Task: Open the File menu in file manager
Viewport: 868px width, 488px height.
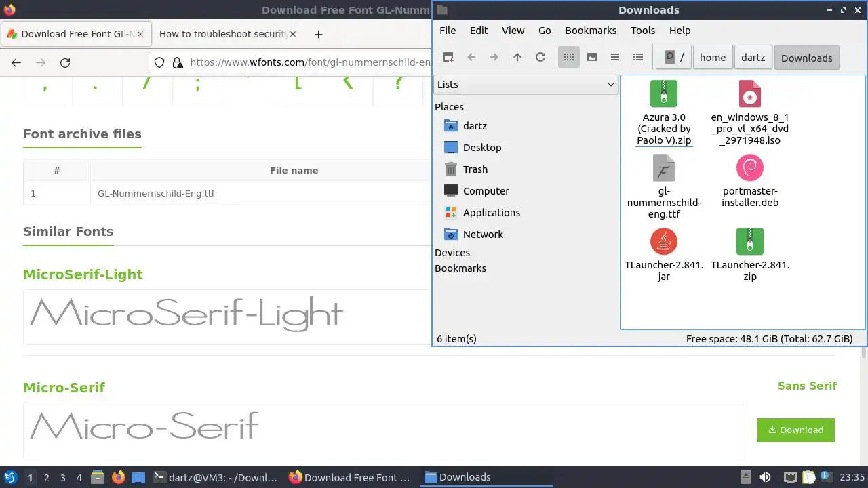Action: 448,30
